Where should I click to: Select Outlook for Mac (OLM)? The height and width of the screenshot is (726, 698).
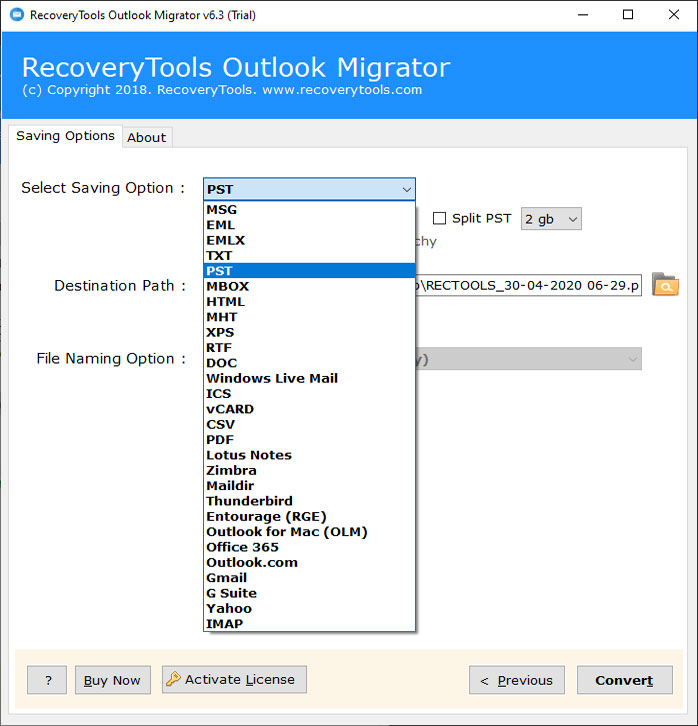309,532
